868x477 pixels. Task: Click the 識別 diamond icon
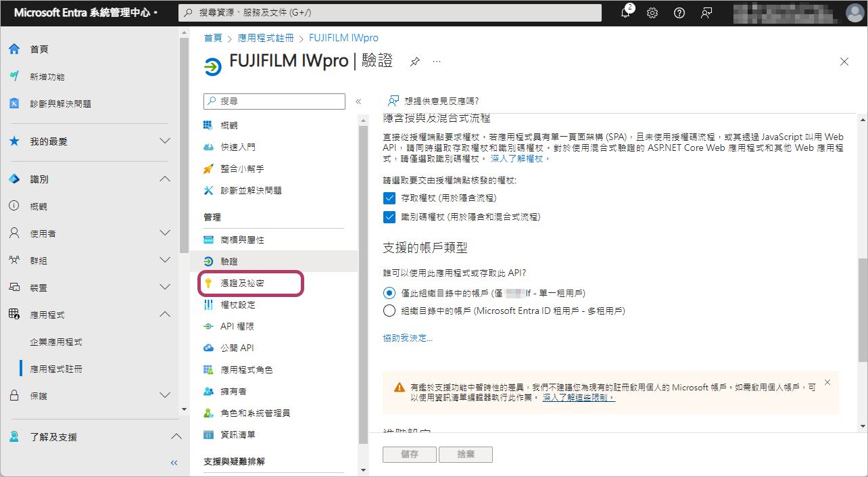[14, 179]
